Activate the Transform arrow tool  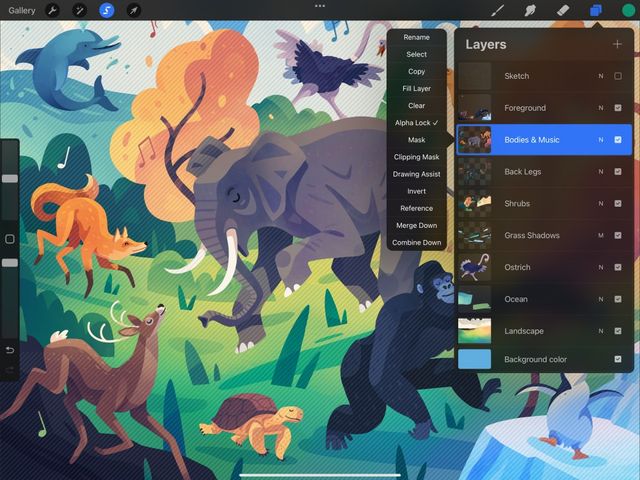[x=134, y=10]
